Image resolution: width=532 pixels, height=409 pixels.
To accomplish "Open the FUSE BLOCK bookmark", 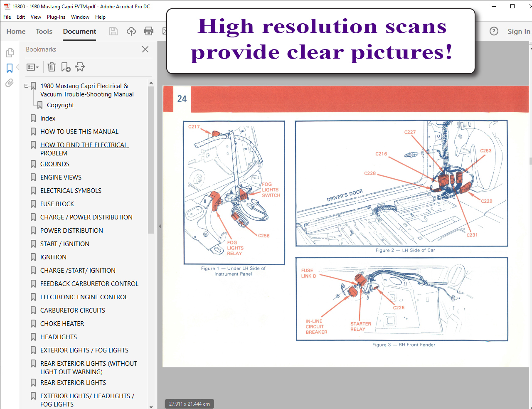I will [57, 204].
